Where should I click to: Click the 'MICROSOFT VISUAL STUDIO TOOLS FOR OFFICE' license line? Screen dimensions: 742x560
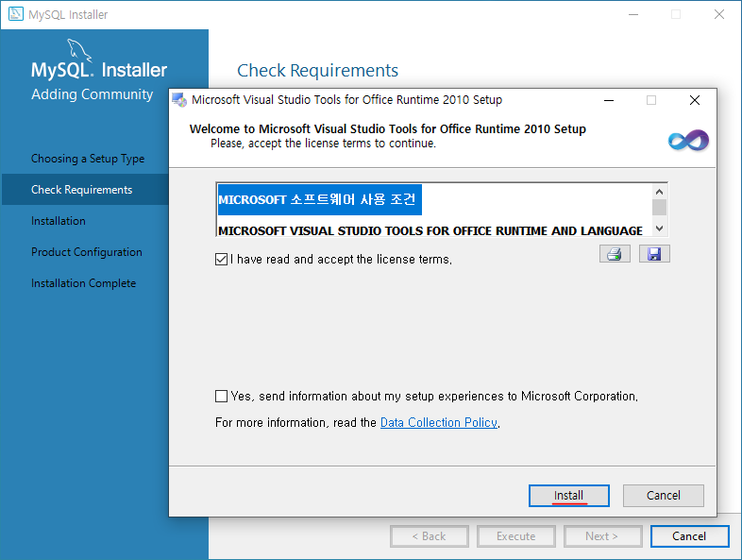[x=430, y=230]
